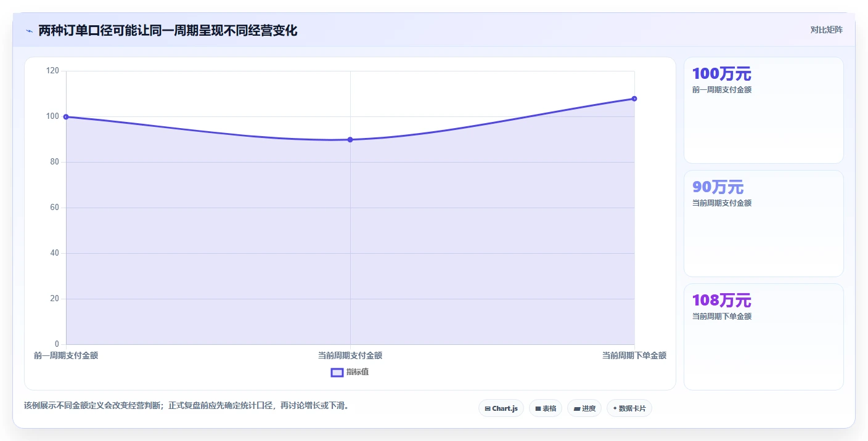Click the y-axis tick 100

coord(53,116)
